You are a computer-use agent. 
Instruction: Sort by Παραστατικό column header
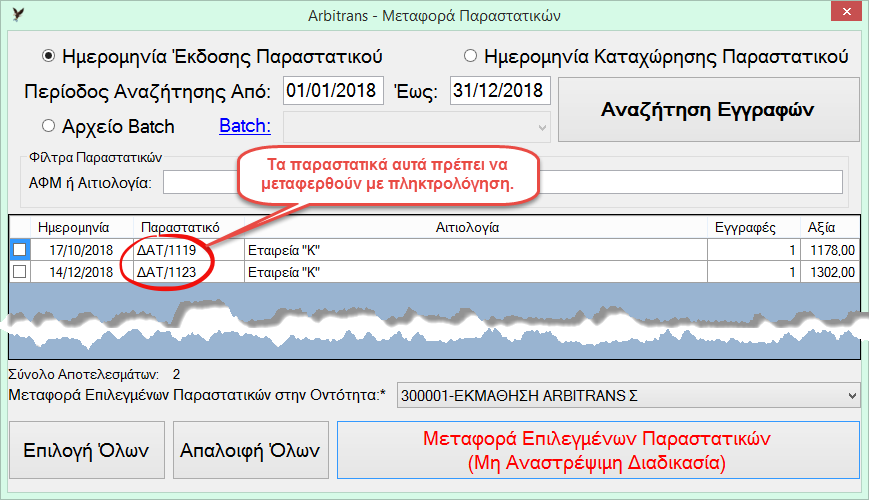coord(188,227)
